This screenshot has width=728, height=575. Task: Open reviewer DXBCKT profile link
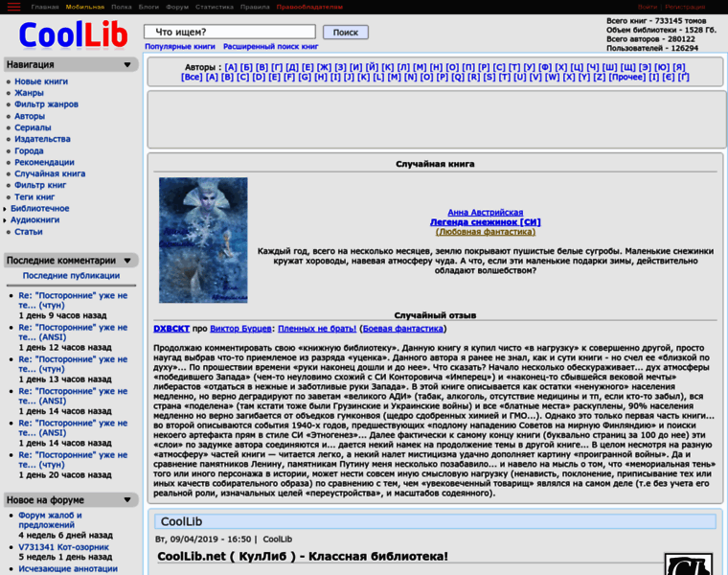point(171,329)
